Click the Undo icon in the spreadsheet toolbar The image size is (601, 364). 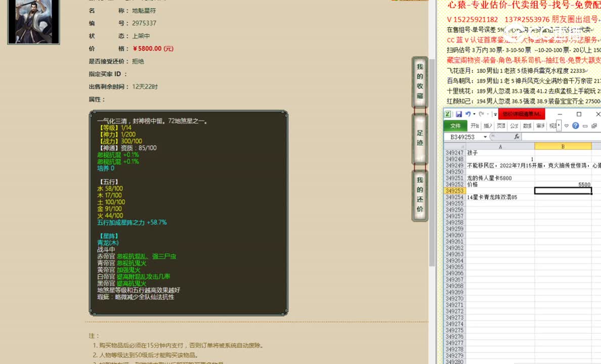point(468,114)
